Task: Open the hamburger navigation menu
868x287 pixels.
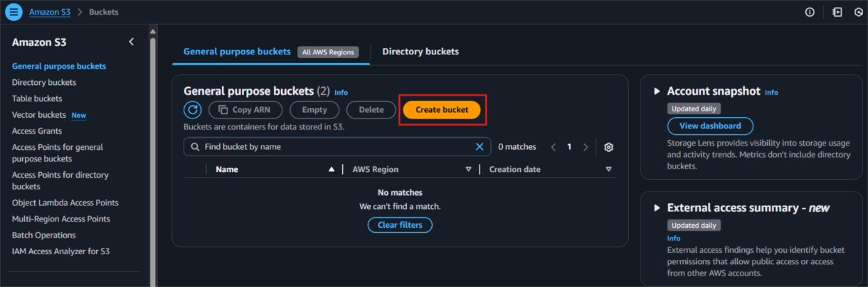Action: tap(14, 12)
